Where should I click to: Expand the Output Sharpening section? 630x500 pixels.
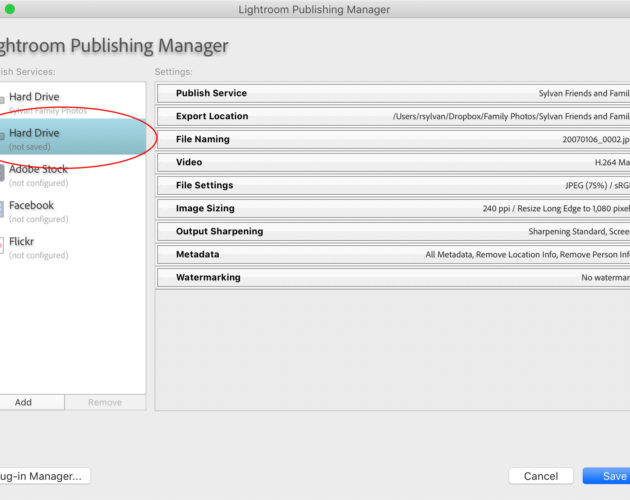(393, 232)
